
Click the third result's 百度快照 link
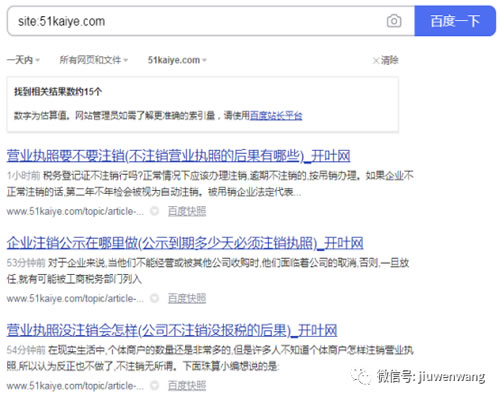(187, 386)
